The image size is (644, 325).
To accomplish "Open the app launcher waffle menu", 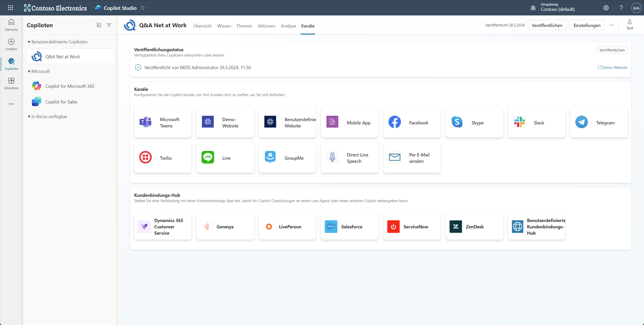I will [10, 8].
